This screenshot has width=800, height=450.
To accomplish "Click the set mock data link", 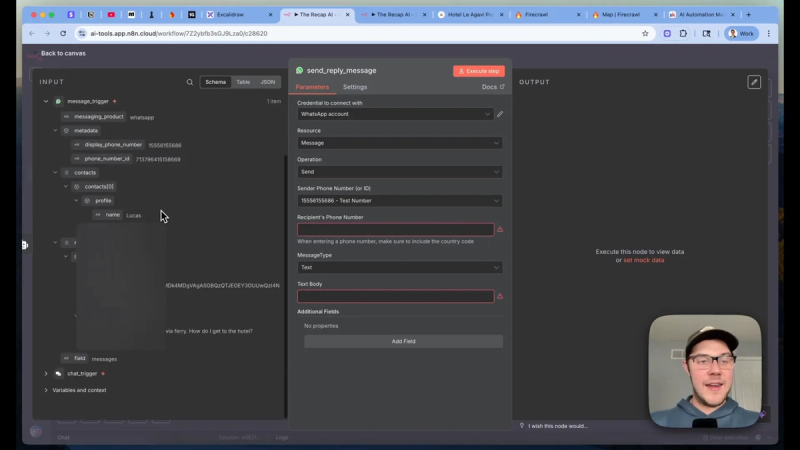I will 644,260.
